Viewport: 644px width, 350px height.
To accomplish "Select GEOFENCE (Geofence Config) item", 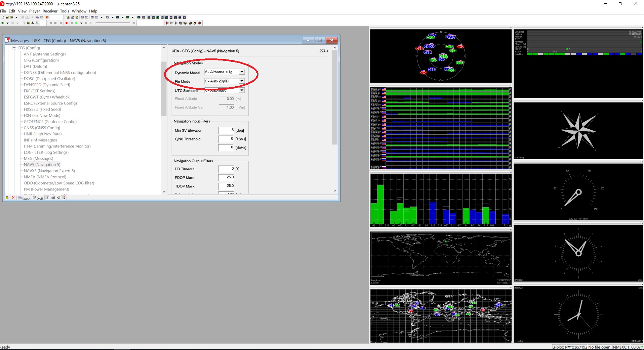I will [50, 122].
